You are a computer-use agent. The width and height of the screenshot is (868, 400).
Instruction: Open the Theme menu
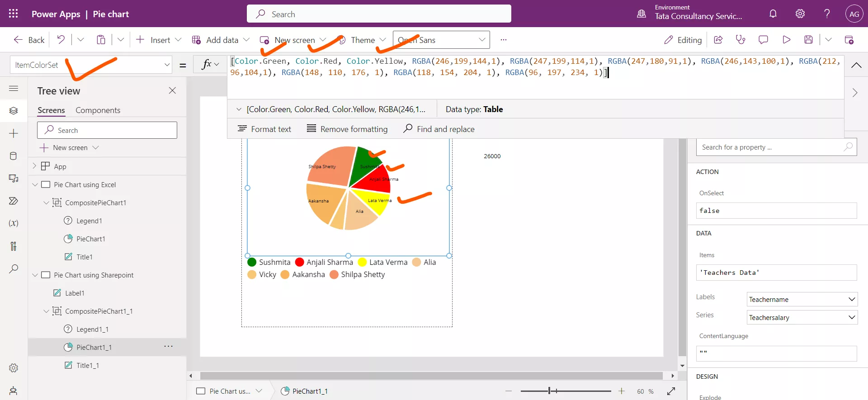362,40
